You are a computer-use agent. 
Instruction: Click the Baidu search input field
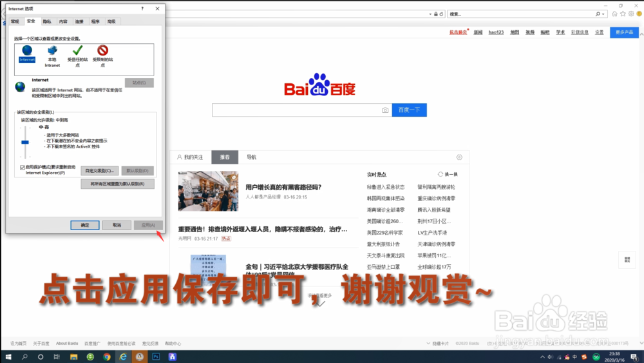302,110
